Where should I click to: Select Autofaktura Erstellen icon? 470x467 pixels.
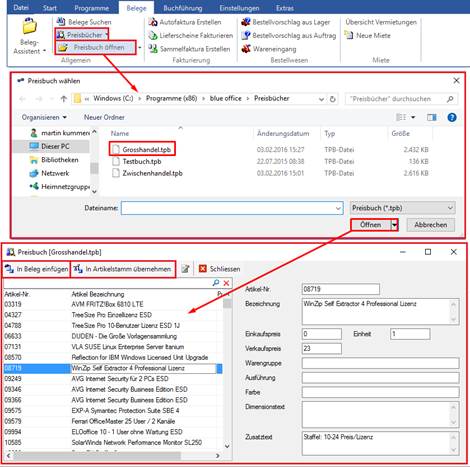point(153,22)
